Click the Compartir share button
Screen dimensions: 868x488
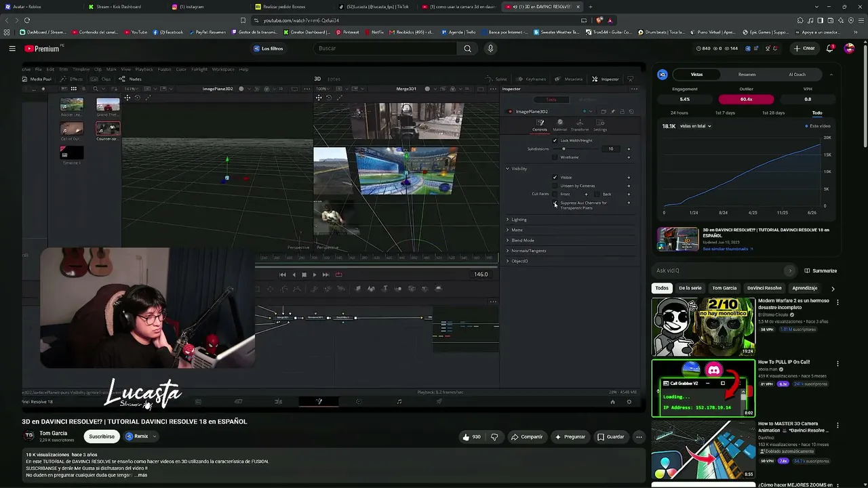click(527, 436)
